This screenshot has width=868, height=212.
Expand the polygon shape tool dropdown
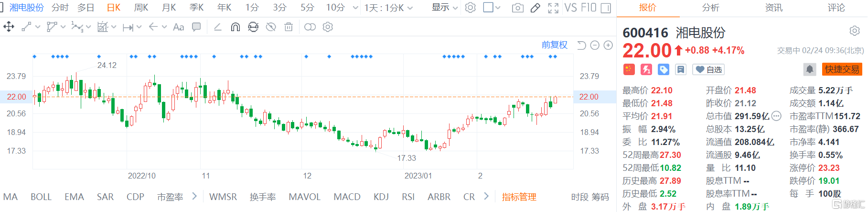(x=63, y=27)
